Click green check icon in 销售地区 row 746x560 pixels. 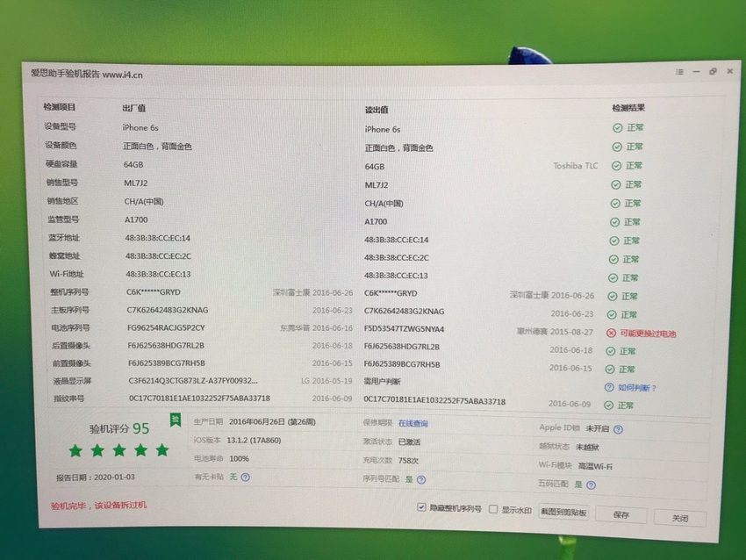coord(615,204)
